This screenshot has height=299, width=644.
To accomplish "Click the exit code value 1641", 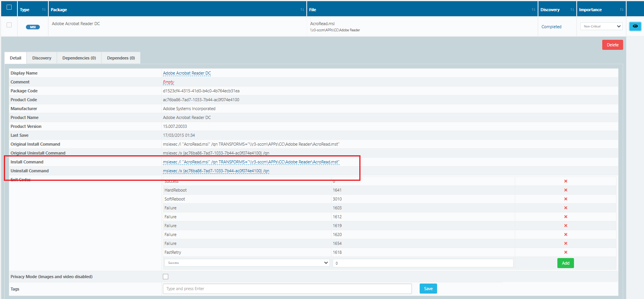I will pyautogui.click(x=337, y=190).
